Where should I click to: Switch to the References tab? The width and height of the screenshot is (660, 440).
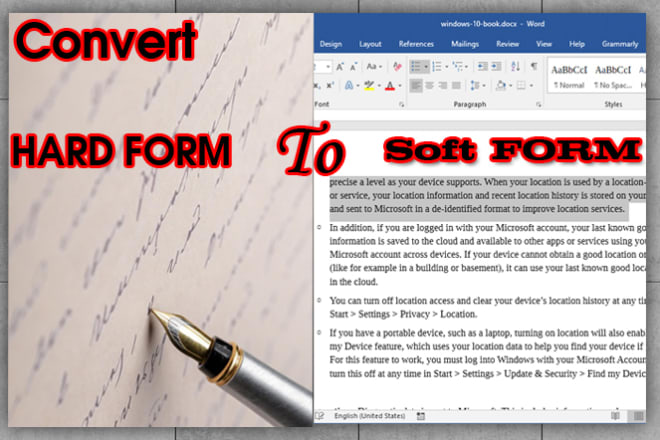coord(416,44)
